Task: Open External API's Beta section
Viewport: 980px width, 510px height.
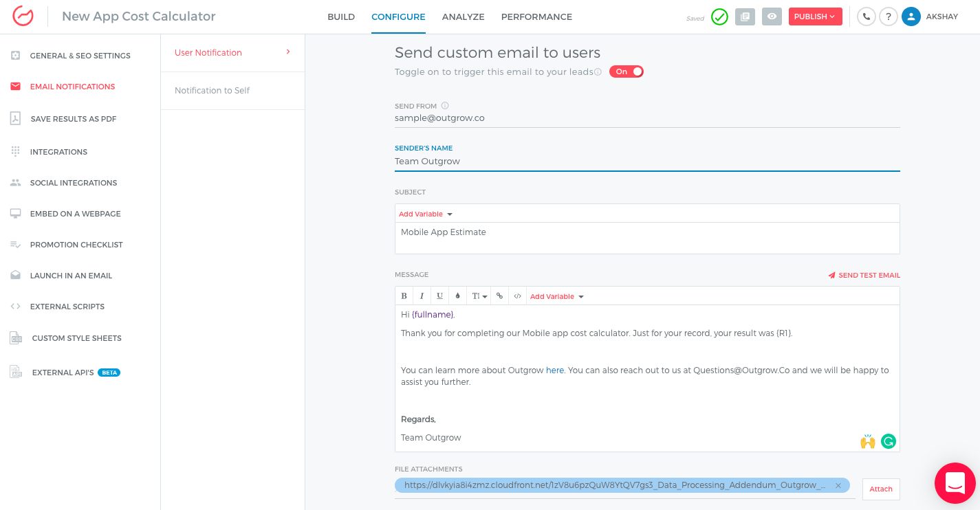Action: 76,373
